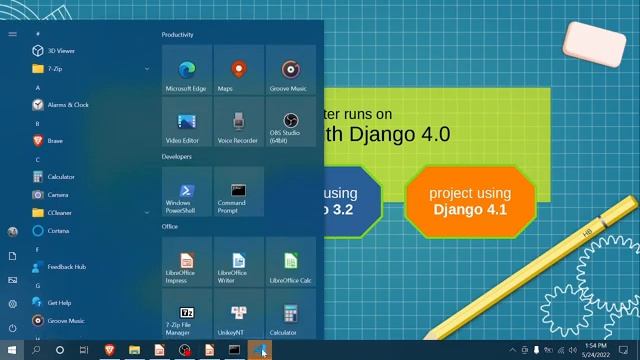
Task: Open File Explorer on the taskbar
Action: click(x=134, y=350)
